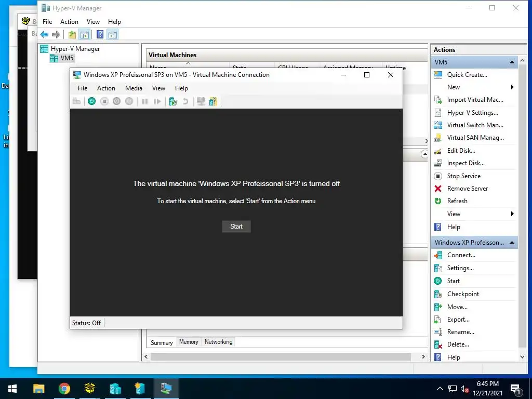Click the Save state icon in VM toolbar

point(129,101)
